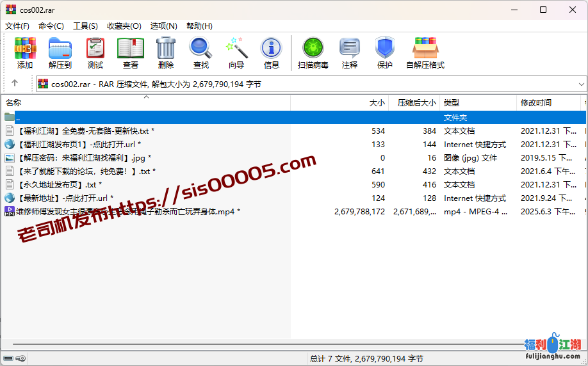Launch the 向导 (Wizard) wand tool

(x=236, y=48)
